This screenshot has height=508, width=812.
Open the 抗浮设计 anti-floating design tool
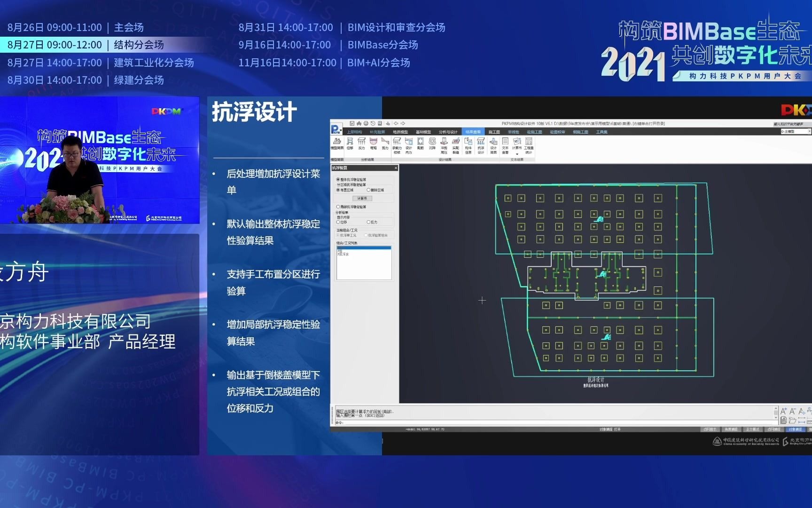[481, 146]
